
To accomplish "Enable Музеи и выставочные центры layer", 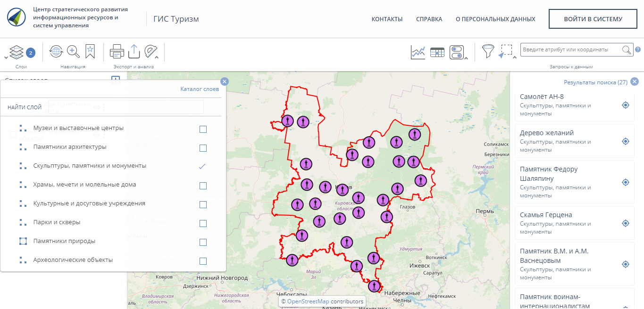I will 203,129.
